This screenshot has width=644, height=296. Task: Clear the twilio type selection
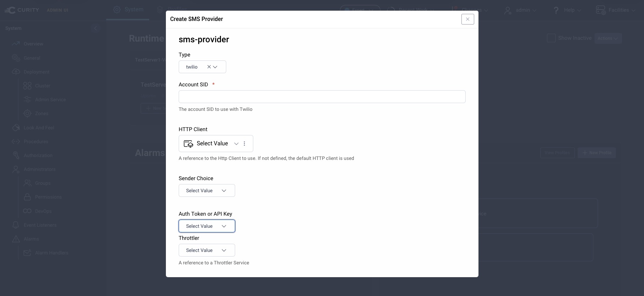point(209,67)
